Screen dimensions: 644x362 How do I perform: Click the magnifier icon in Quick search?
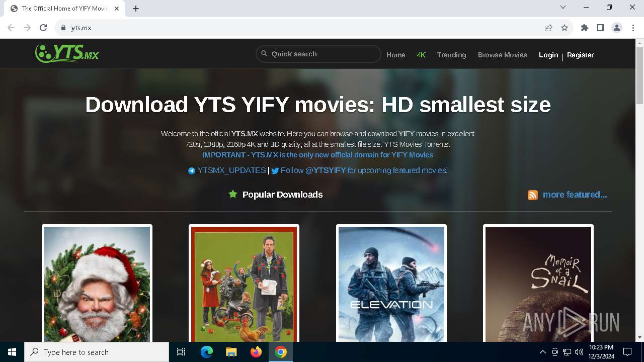tap(264, 54)
